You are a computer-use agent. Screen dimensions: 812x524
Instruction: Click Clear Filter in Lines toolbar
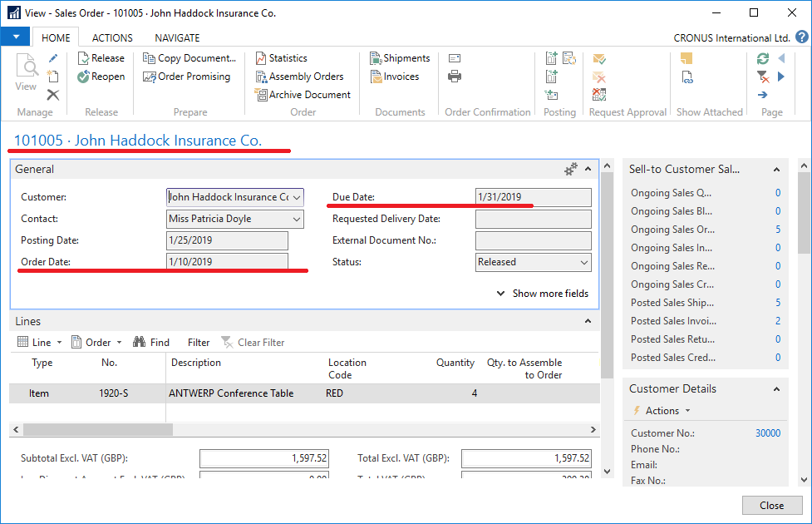[x=253, y=342]
